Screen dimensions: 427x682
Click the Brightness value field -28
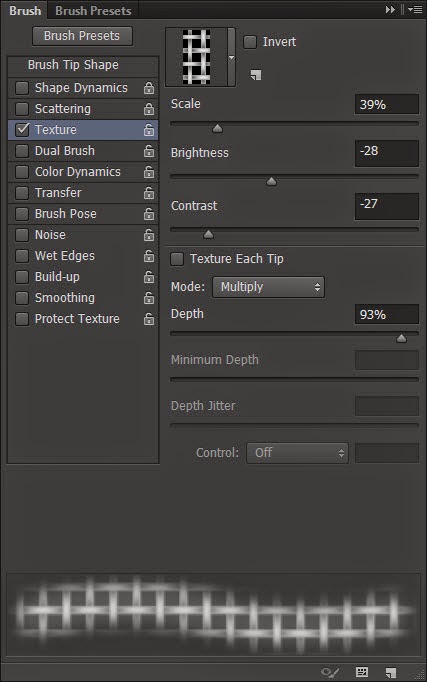387,153
